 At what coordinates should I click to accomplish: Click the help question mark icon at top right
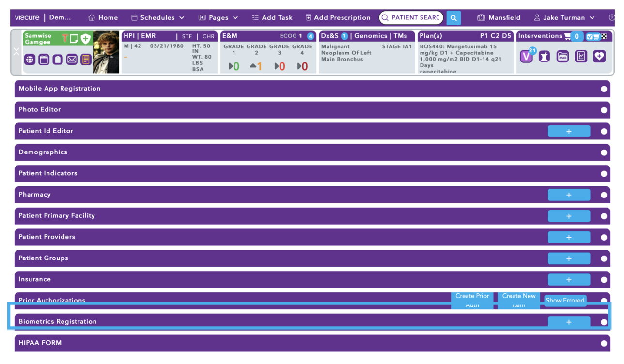pos(612,17)
